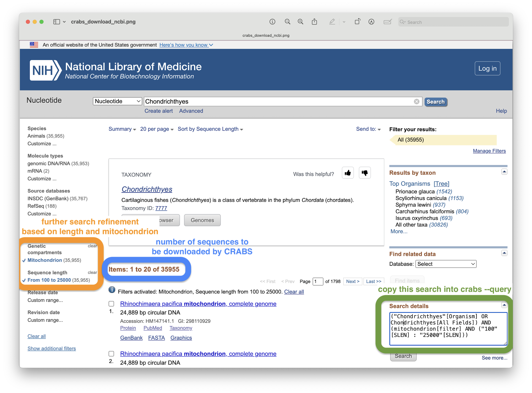Click the Rotate image icon
Viewport: 532px width, 393px height.
(x=358, y=22)
